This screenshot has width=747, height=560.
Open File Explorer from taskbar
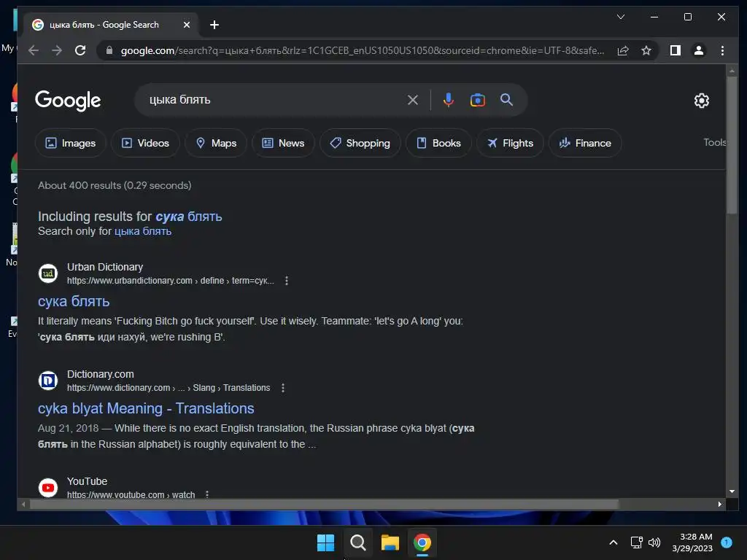tap(390, 542)
